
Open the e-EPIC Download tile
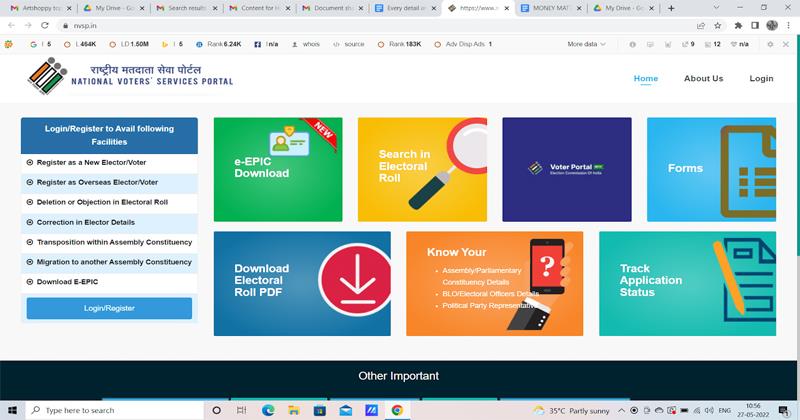[x=278, y=169]
